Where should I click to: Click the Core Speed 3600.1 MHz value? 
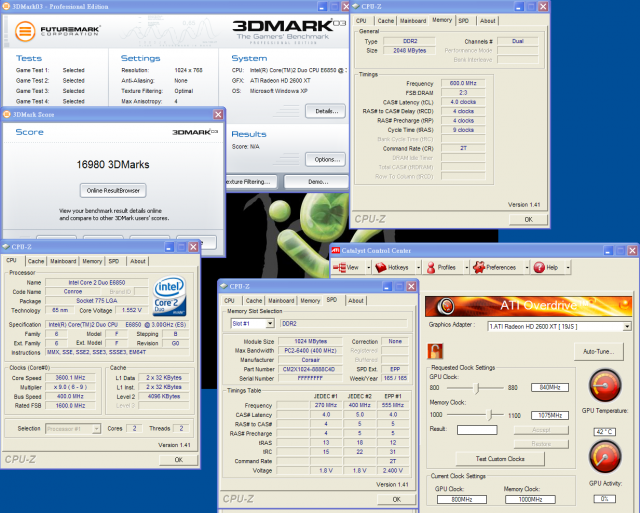tap(70, 378)
